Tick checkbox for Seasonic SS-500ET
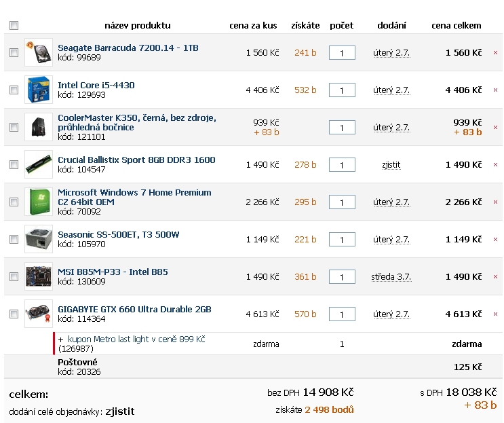This screenshot has width=504, height=423. (x=14, y=239)
